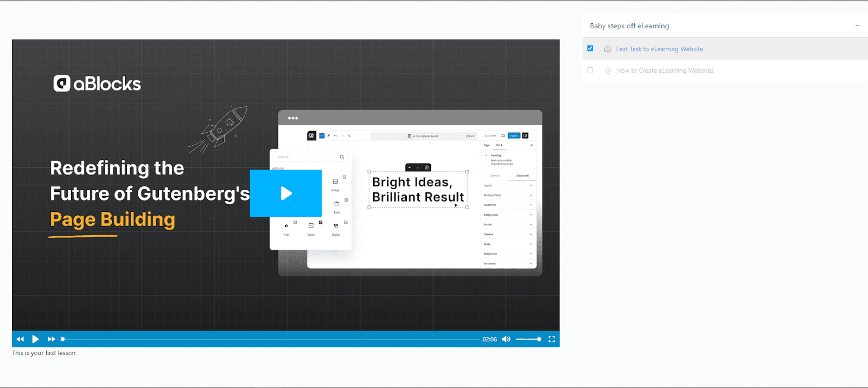Collapse the Baby steps off eLearning section

pos(857,25)
